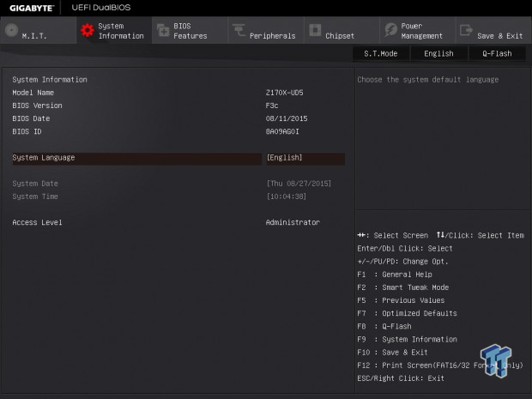Click the Z170X-UD5 model value
The width and height of the screenshot is (532, 399).
pyautogui.click(x=284, y=93)
